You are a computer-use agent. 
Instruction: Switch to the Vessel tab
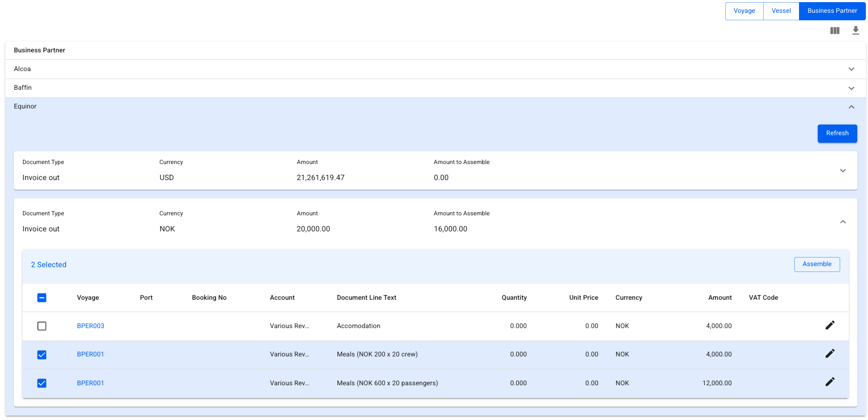point(781,11)
